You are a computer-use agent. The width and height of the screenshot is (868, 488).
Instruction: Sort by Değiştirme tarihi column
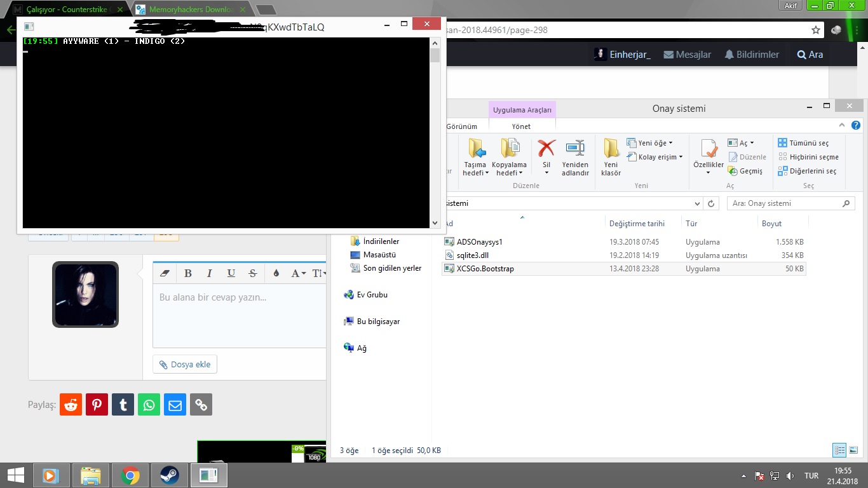click(637, 224)
